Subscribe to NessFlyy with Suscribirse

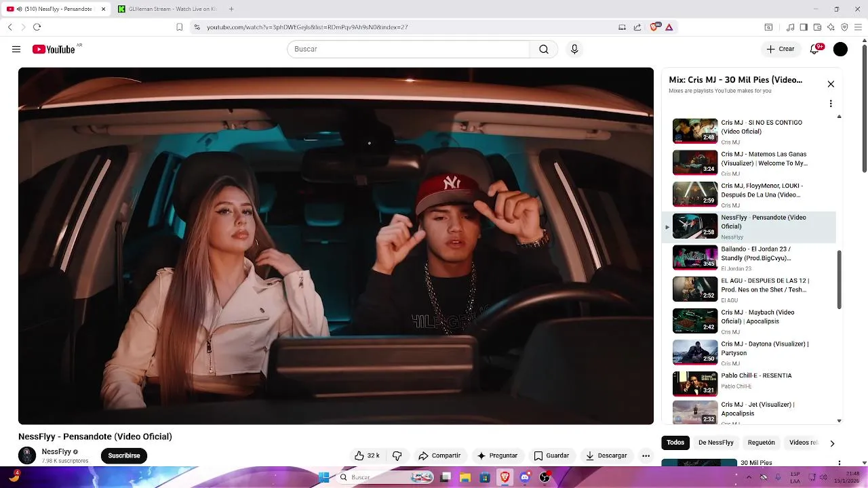point(124,455)
